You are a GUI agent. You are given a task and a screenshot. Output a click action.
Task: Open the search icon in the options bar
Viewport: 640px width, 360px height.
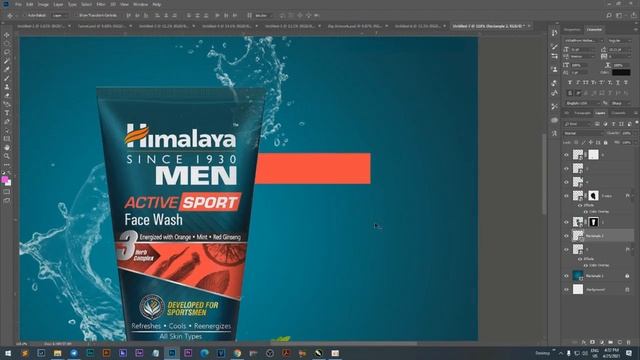pyautogui.click(x=609, y=16)
